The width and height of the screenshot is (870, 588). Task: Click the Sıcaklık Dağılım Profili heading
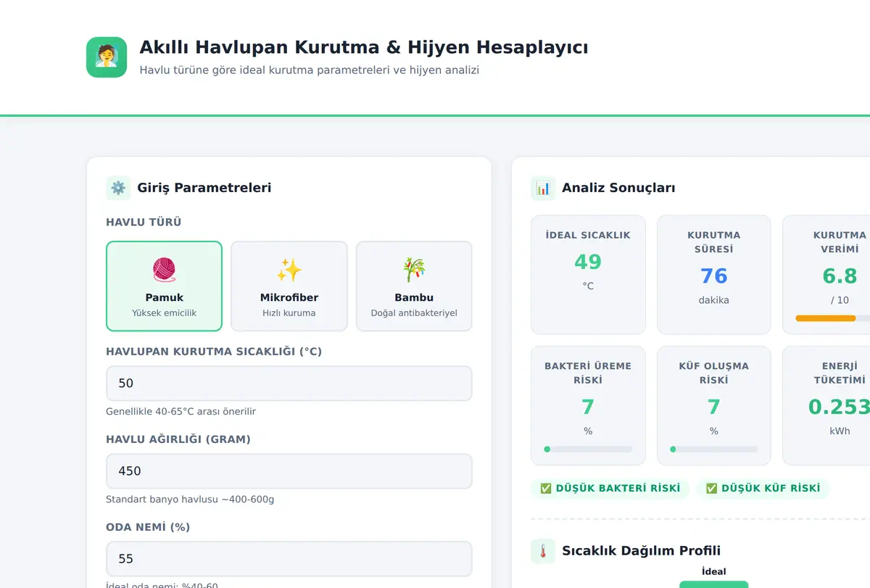click(x=642, y=551)
